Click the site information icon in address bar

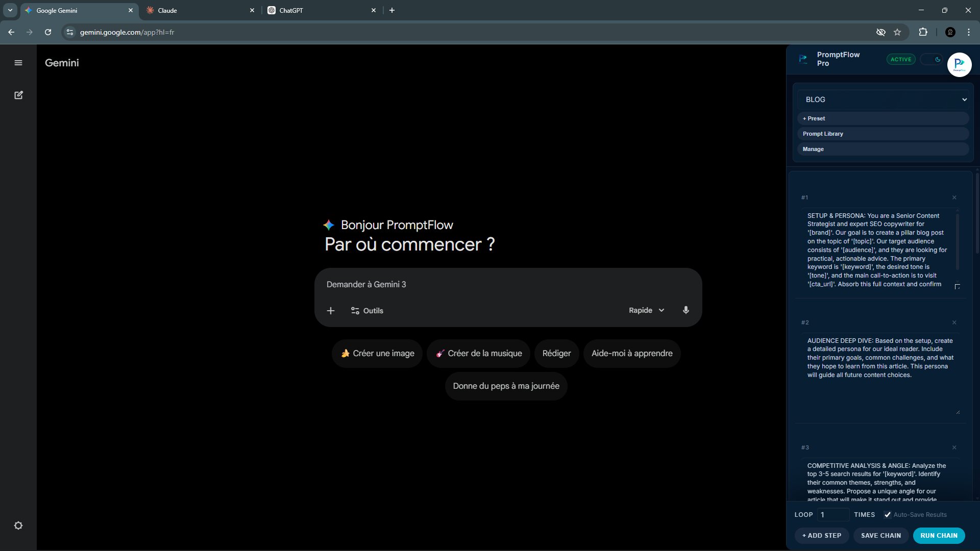tap(70, 32)
